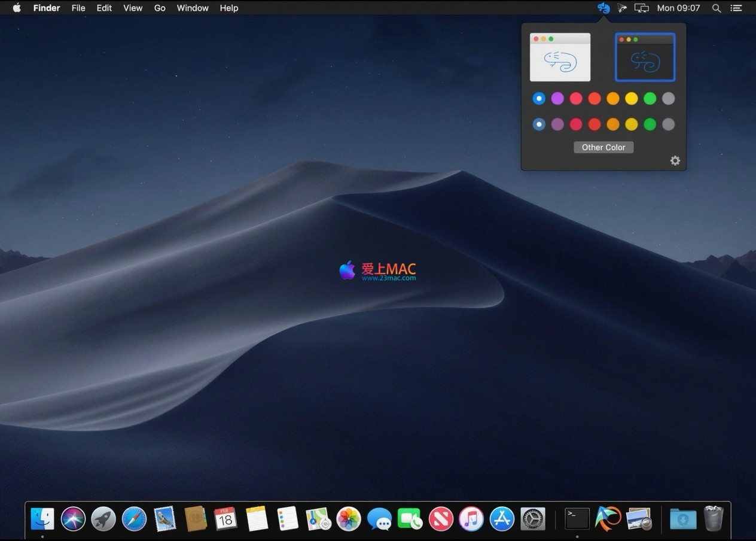Screen dimensions: 756x541
Task: Open System Preferences from the dock
Action: [532, 519]
